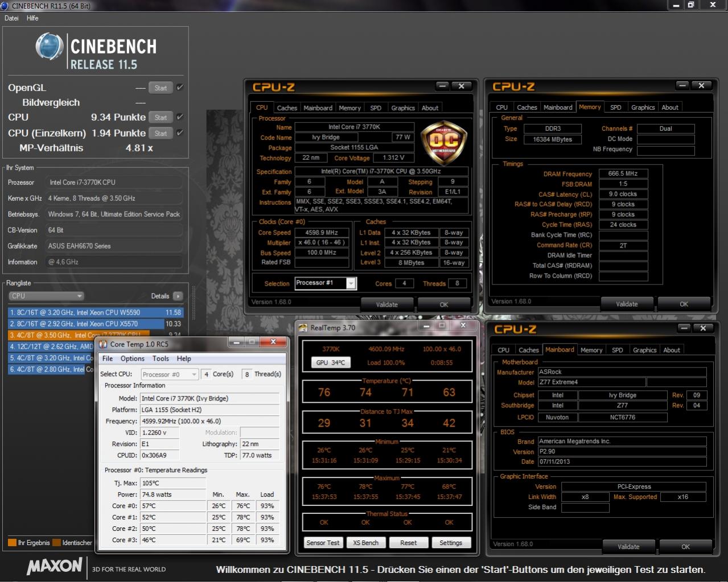Viewport: 728px width, 582px height.
Task: Click the Core Speed value 4598.9 MHz
Action: [x=322, y=233]
